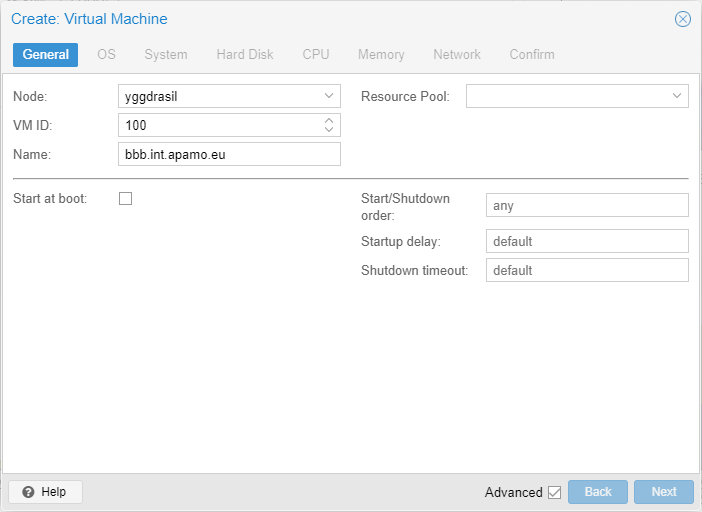Close the Create Virtual Machine dialog

click(683, 19)
